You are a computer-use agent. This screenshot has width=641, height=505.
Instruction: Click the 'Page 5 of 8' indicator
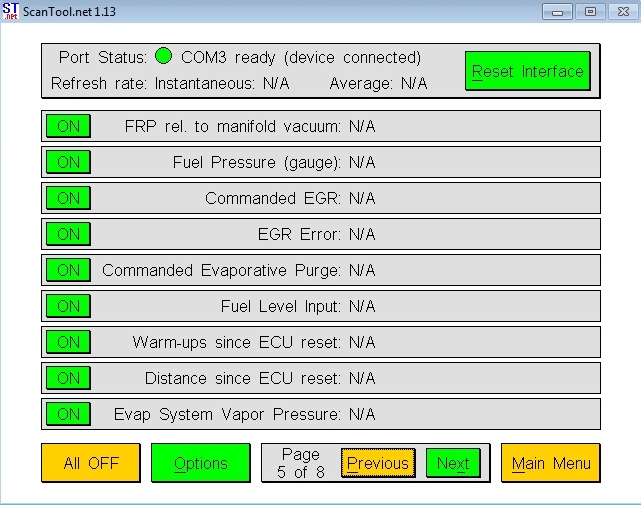(x=300, y=463)
